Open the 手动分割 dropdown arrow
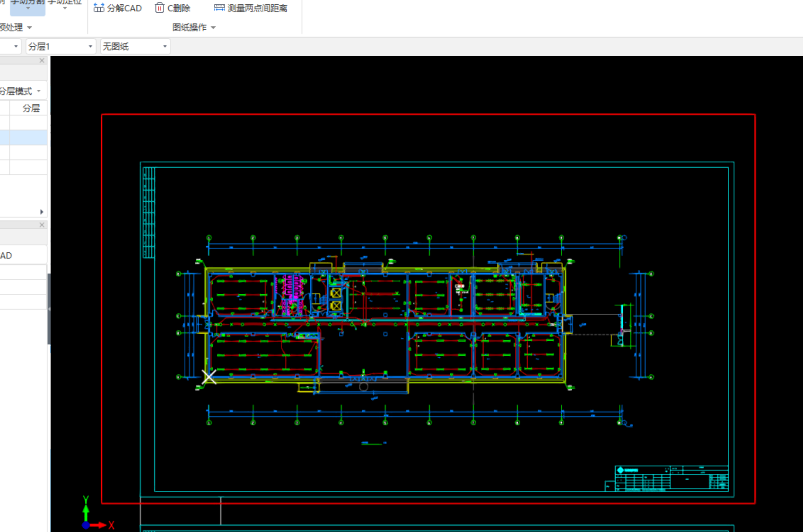The height and width of the screenshot is (532, 803). tap(28, 9)
